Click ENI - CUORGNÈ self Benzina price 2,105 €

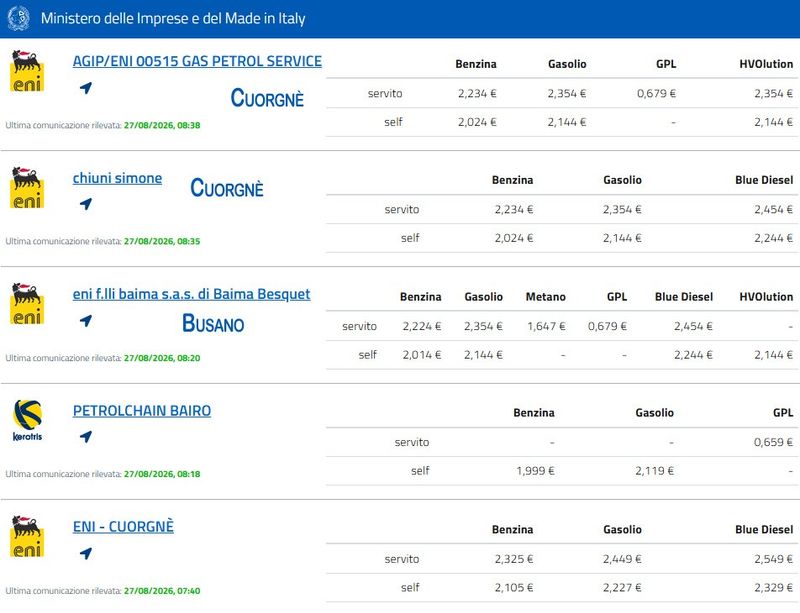(x=514, y=587)
